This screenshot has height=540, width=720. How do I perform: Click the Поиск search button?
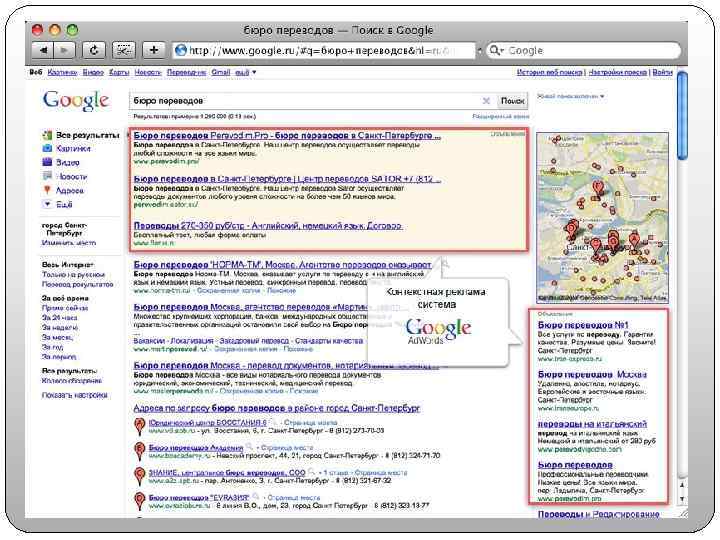pyautogui.click(x=512, y=101)
